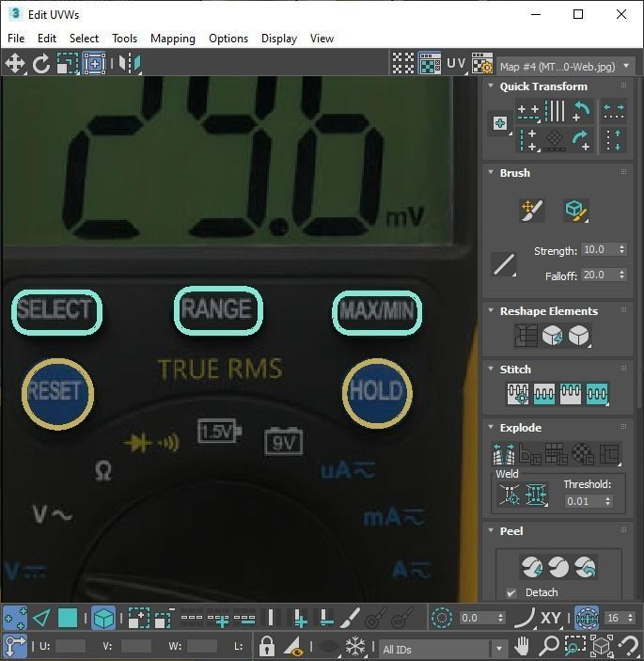Image resolution: width=644 pixels, height=661 pixels.
Task: Adjust the Strength spinner arrows
Action: pyautogui.click(x=622, y=249)
